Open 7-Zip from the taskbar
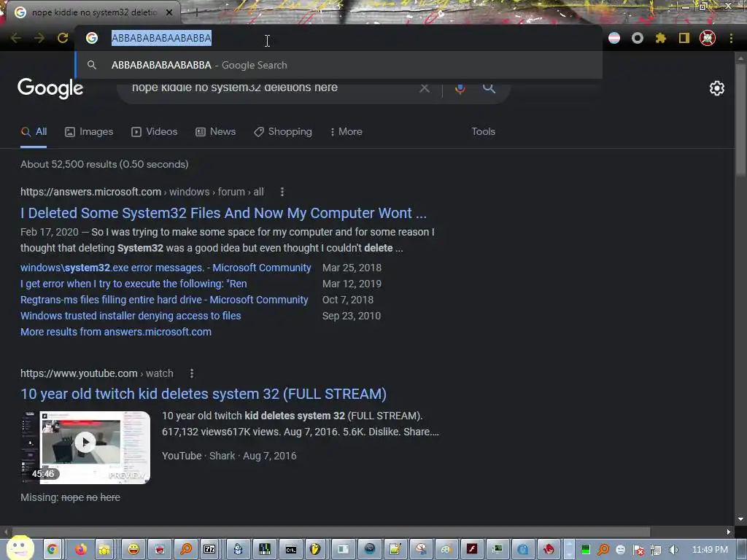Viewport: 747px width, 560px height. point(209,550)
